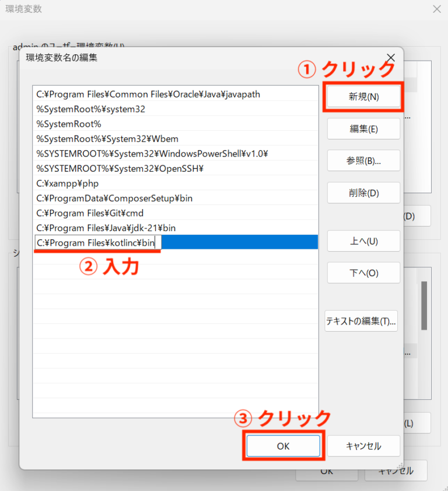Click the 新規(N) button

pyautogui.click(x=363, y=97)
